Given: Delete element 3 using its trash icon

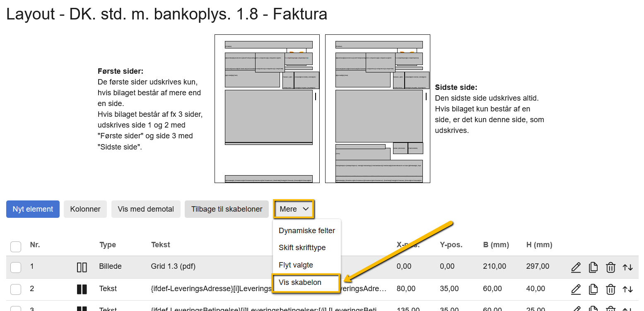Looking at the screenshot, I should pos(610,309).
